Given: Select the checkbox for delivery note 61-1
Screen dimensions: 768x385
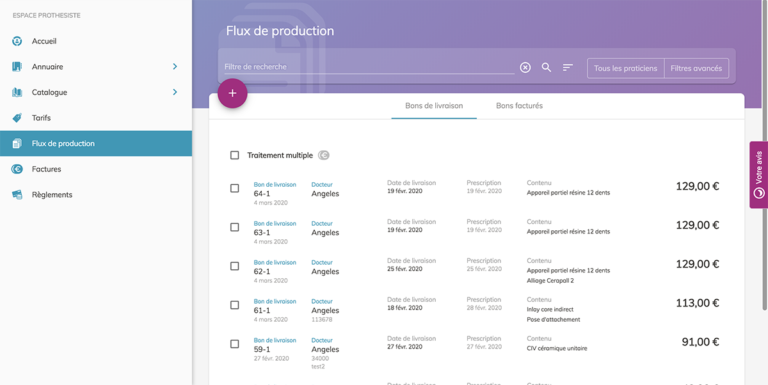Looking at the screenshot, I should (x=235, y=305).
